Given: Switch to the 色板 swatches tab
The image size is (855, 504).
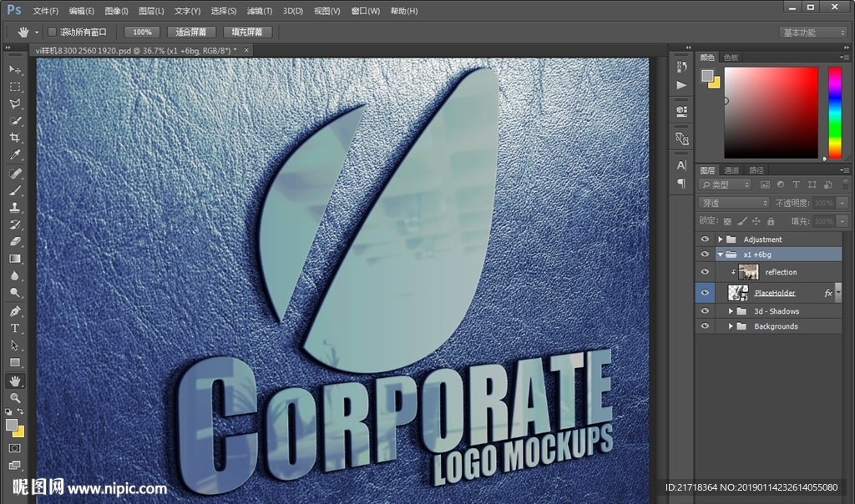Looking at the screenshot, I should [x=731, y=58].
